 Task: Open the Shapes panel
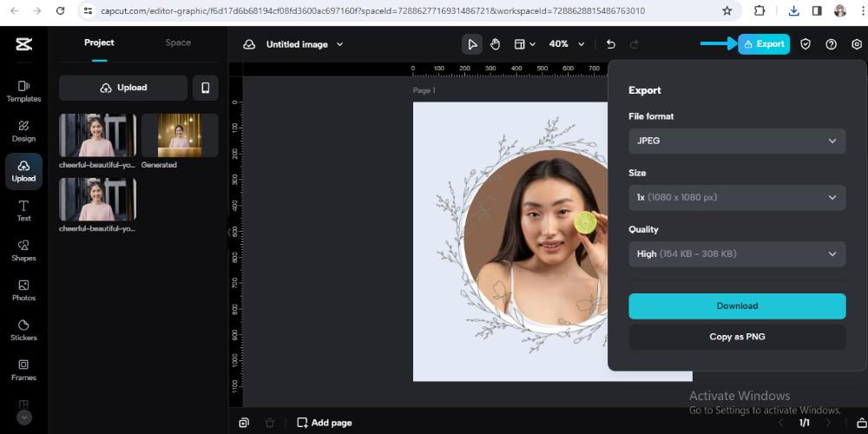23,251
